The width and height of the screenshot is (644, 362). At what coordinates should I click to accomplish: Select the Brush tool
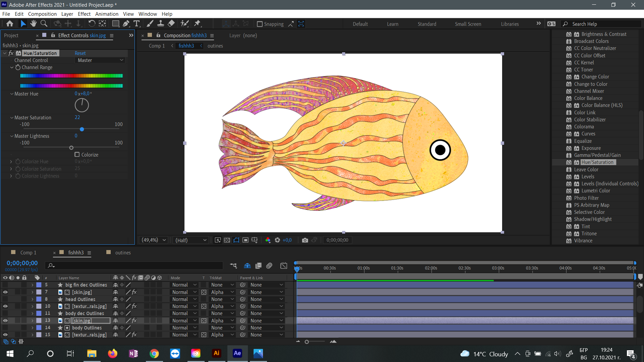(150, 23)
